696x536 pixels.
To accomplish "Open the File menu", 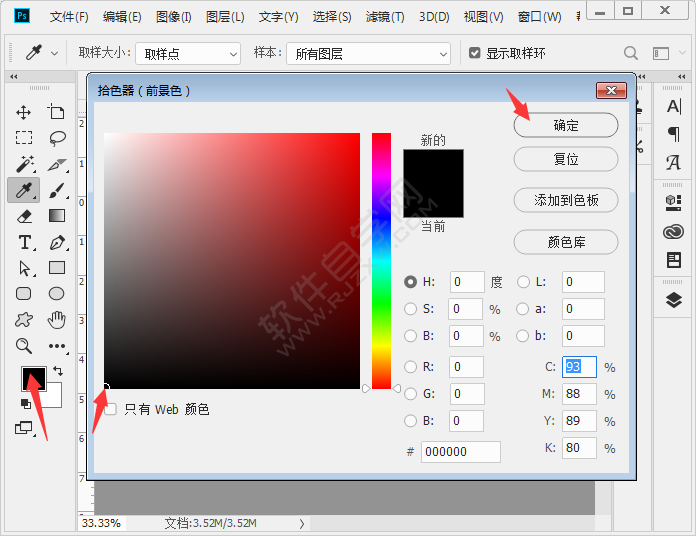I will (69, 17).
